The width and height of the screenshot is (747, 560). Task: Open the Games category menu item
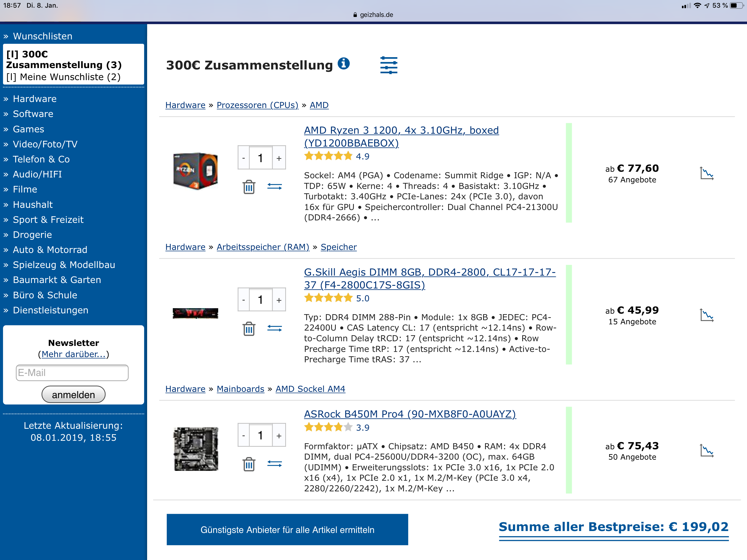[x=28, y=129]
